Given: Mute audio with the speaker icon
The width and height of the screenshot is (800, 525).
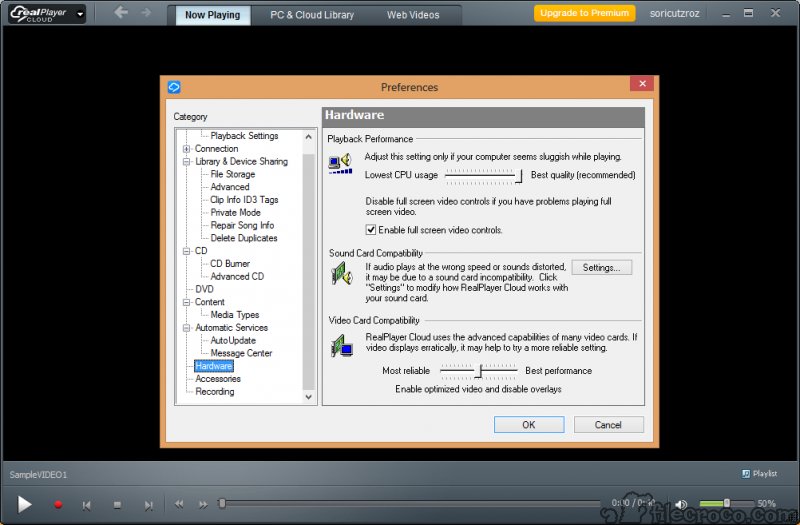Looking at the screenshot, I should click(x=681, y=504).
